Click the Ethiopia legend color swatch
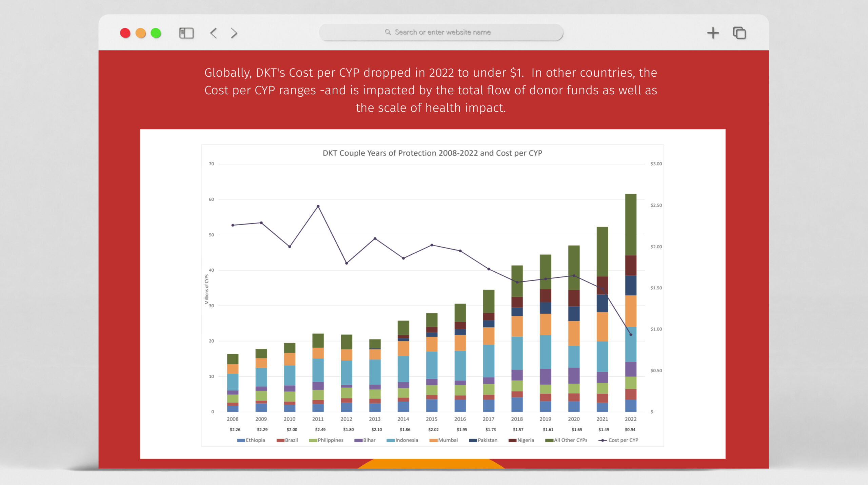 (241, 440)
